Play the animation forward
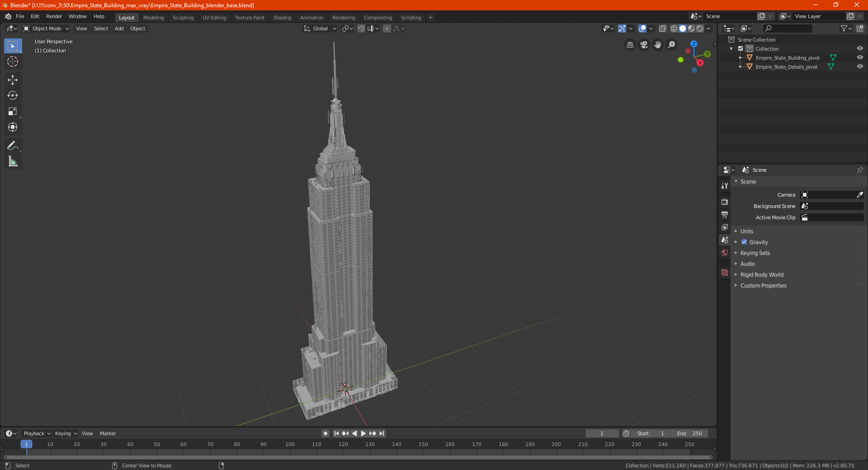868x470 pixels. tap(363, 433)
